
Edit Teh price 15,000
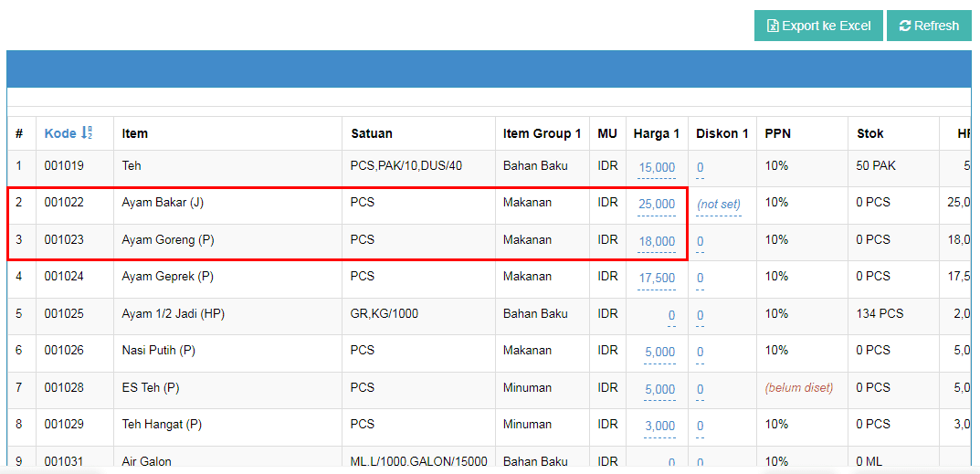click(x=657, y=167)
